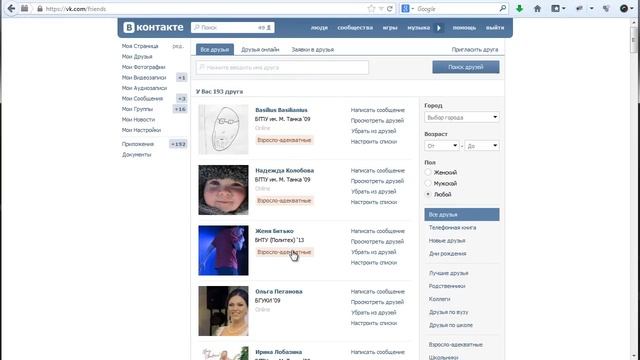Click the play button next to музыка
The width and height of the screenshot is (640, 360).
pos(439,28)
